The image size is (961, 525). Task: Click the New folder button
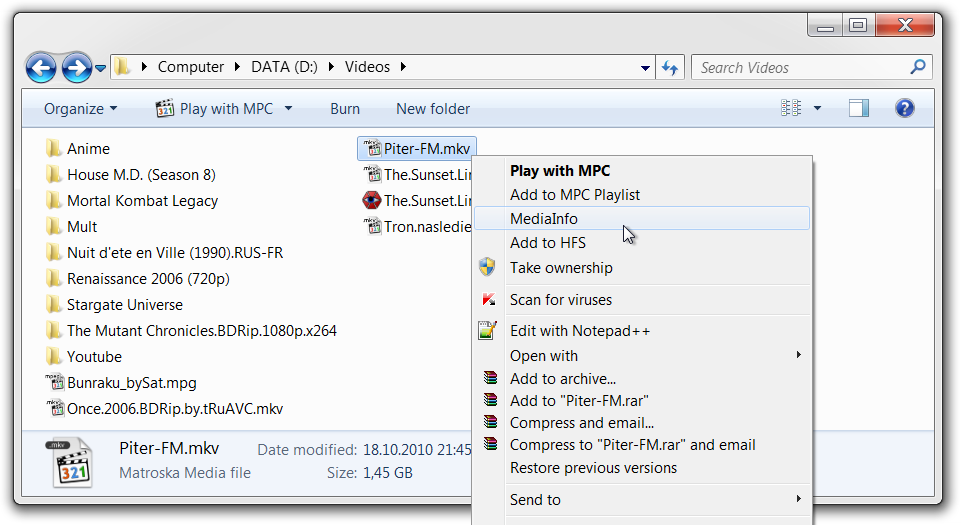click(432, 109)
